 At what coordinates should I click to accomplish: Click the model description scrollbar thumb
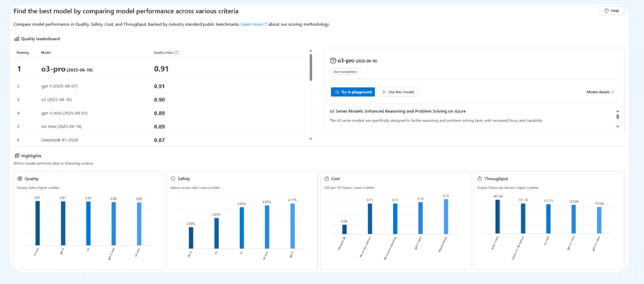click(617, 117)
